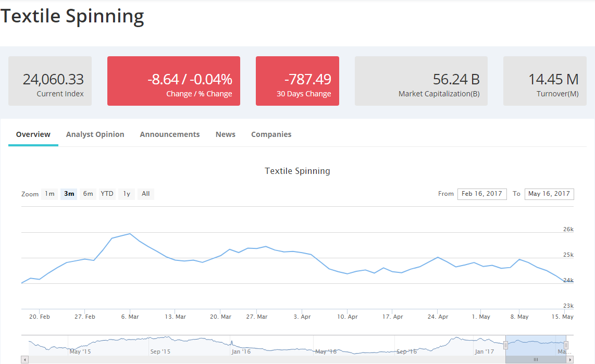Image resolution: width=595 pixels, height=364 pixels.
Task: Click the left range handle on the navigator
Action: (505, 345)
